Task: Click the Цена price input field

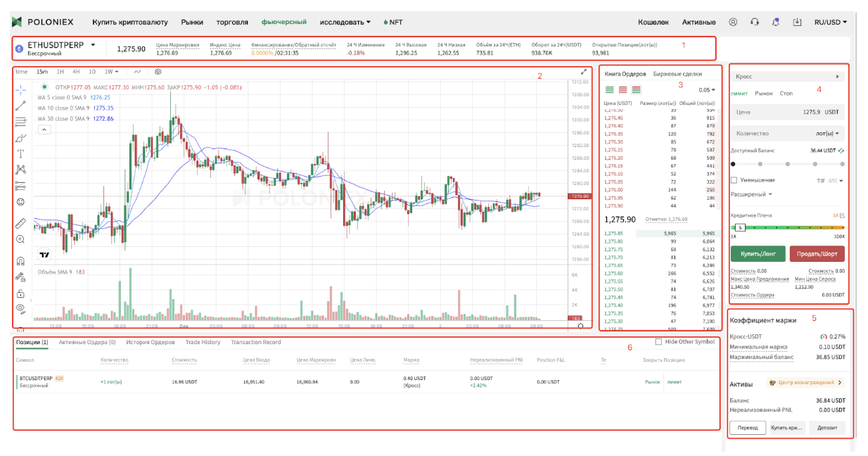Action: click(788, 111)
